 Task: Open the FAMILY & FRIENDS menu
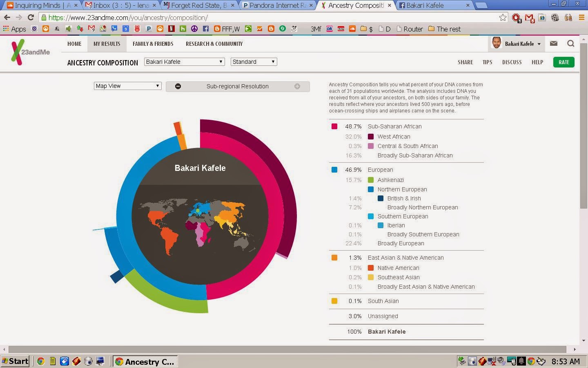[x=153, y=44]
